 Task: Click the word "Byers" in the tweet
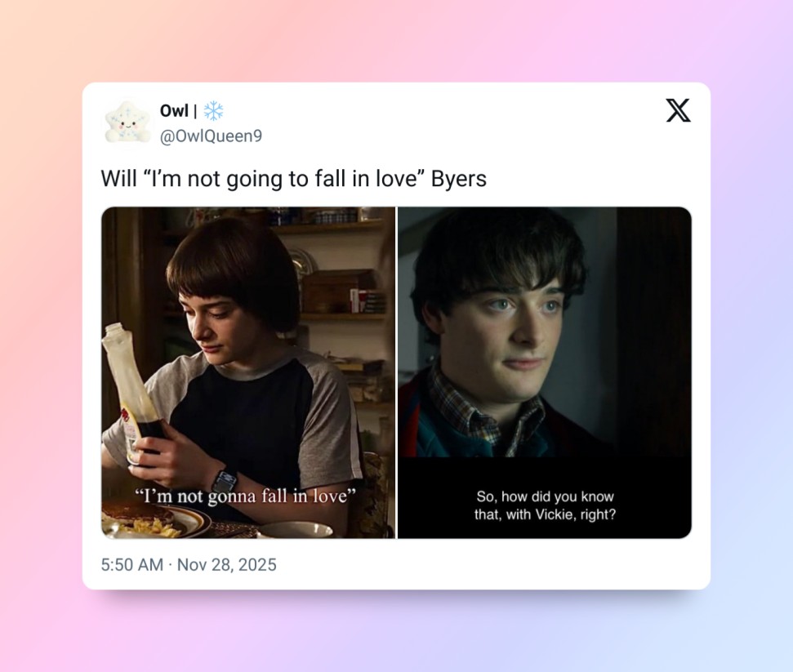point(459,179)
